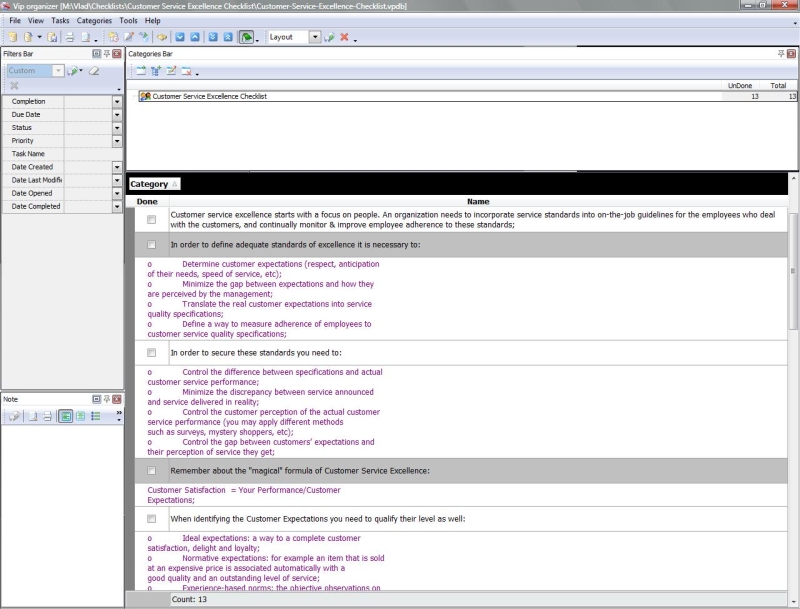Open the Tasks menu
The image size is (800, 609).
click(x=60, y=20)
